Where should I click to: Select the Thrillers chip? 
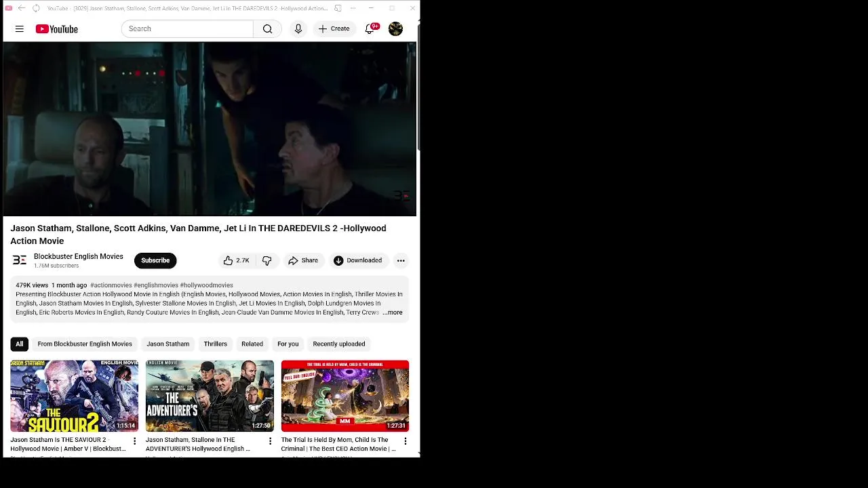pos(216,344)
